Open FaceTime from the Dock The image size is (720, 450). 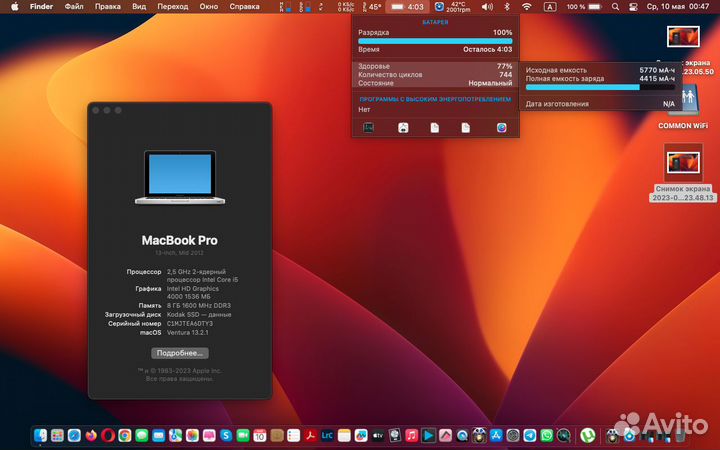243,435
